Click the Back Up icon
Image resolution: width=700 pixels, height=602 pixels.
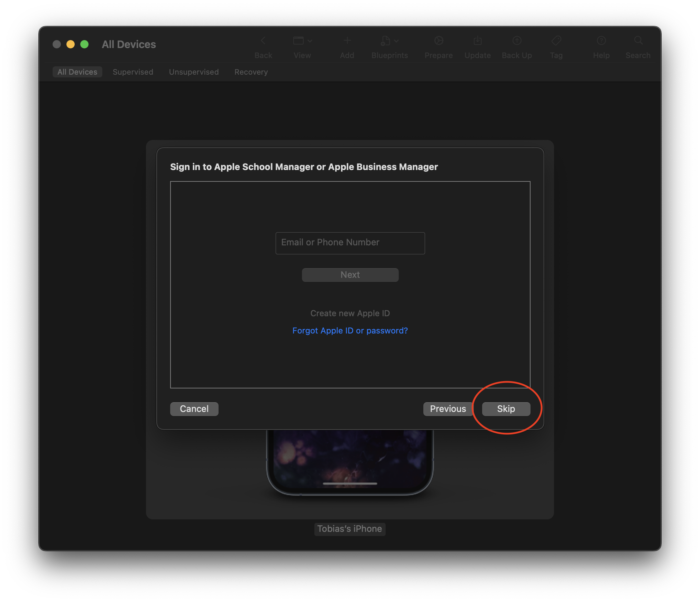(x=516, y=40)
